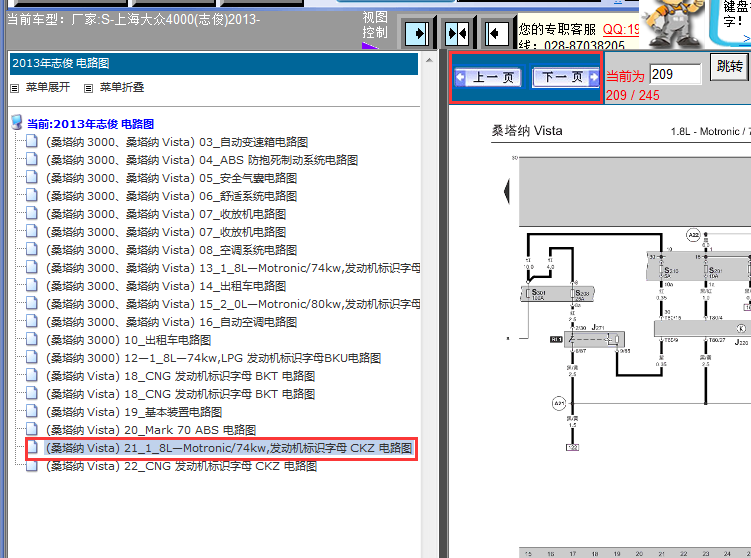Collapse all menus via 菜单折叠
Screen dimensions: 751x558
point(122,87)
